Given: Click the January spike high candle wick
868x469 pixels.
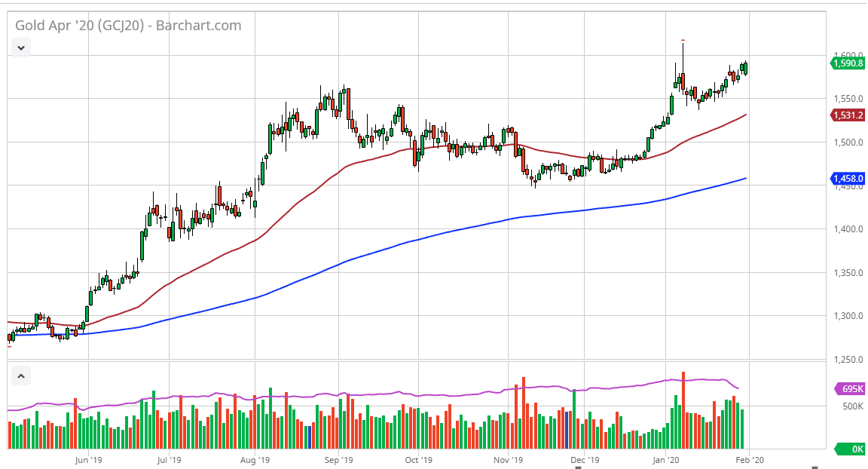Looking at the screenshot, I should pyautogui.click(x=683, y=57).
